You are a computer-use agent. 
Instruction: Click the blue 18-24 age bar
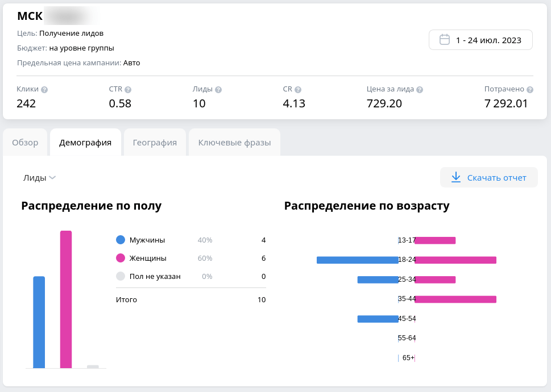[357, 260]
